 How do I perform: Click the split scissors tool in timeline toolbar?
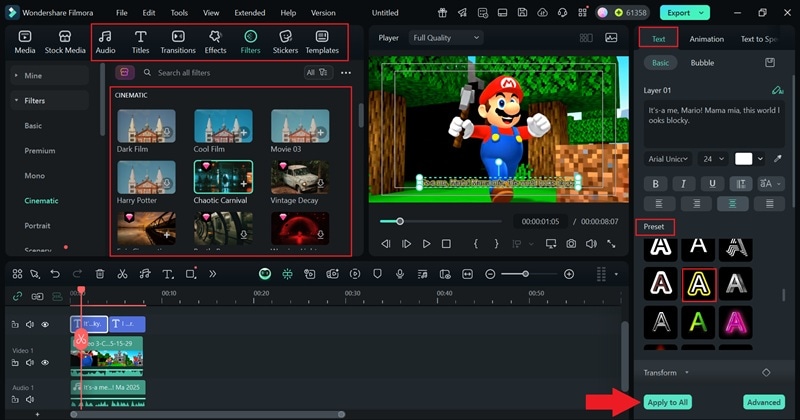[122, 274]
